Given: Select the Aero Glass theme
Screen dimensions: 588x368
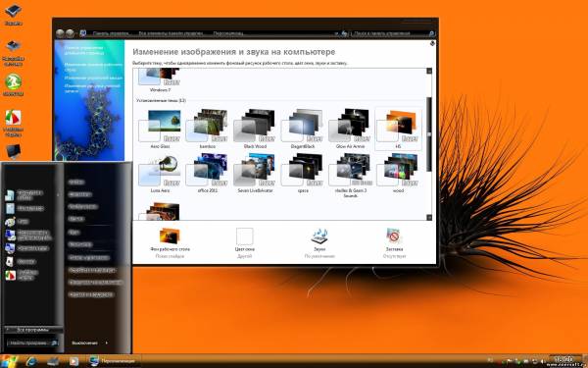Looking at the screenshot, I should (160, 127).
